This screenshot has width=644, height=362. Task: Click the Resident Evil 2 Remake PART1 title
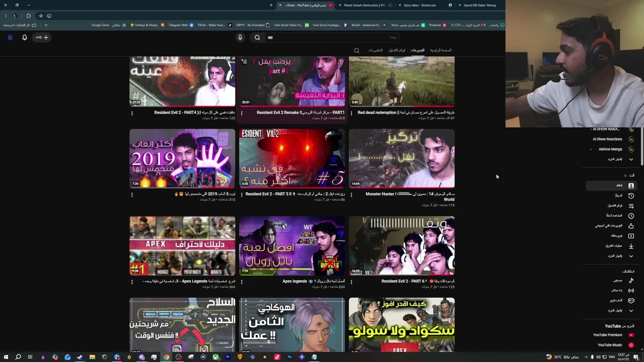click(301, 113)
